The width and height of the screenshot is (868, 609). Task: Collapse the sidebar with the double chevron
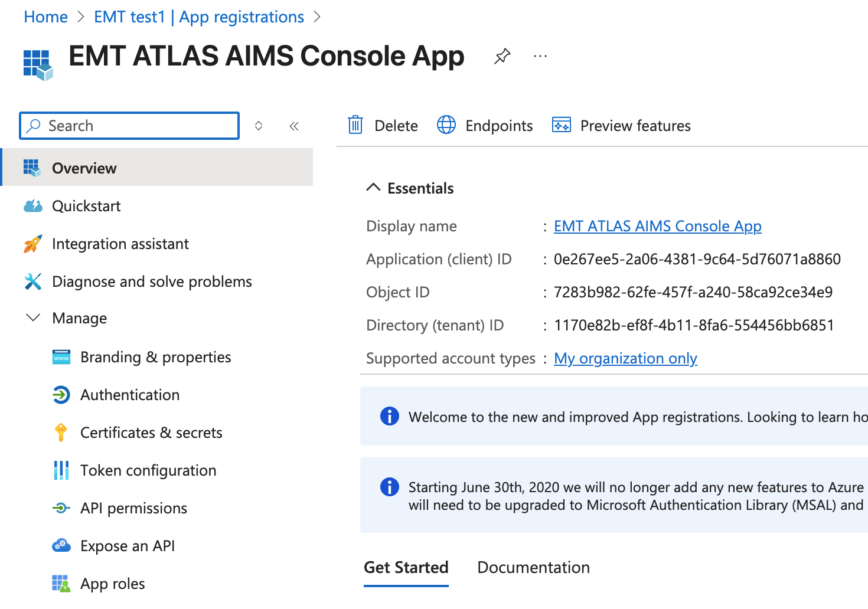(294, 126)
